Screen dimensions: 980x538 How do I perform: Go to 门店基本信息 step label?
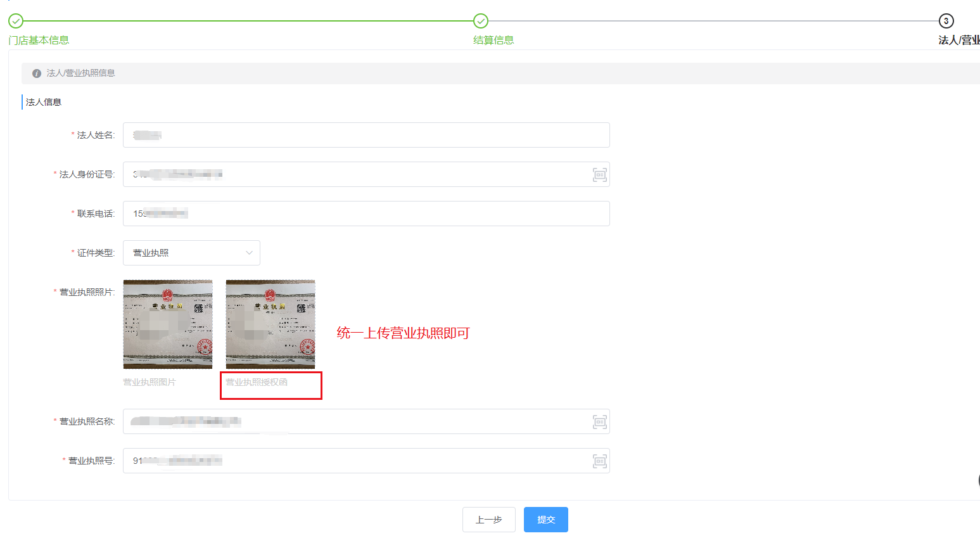coord(39,40)
